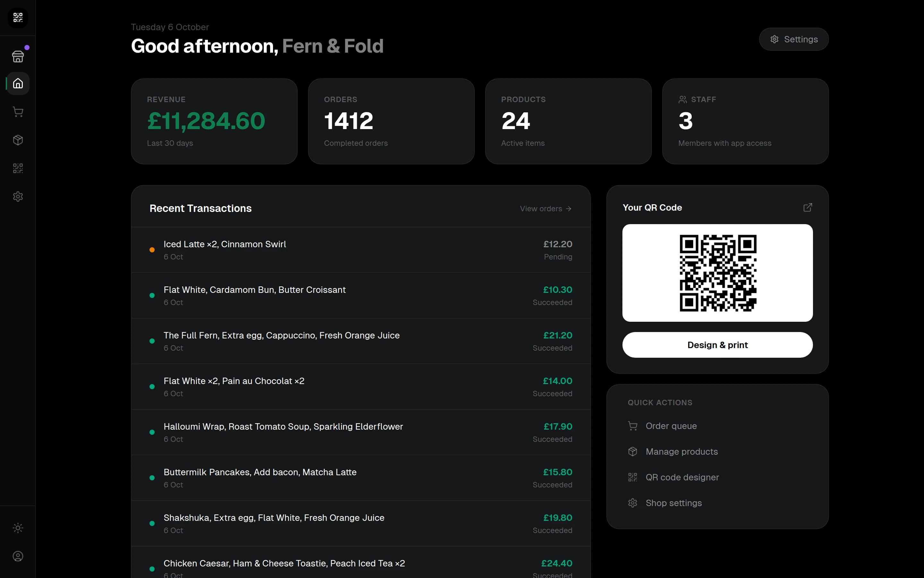Click the £12.20 Pending amount
The height and width of the screenshot is (578, 924).
click(x=558, y=244)
